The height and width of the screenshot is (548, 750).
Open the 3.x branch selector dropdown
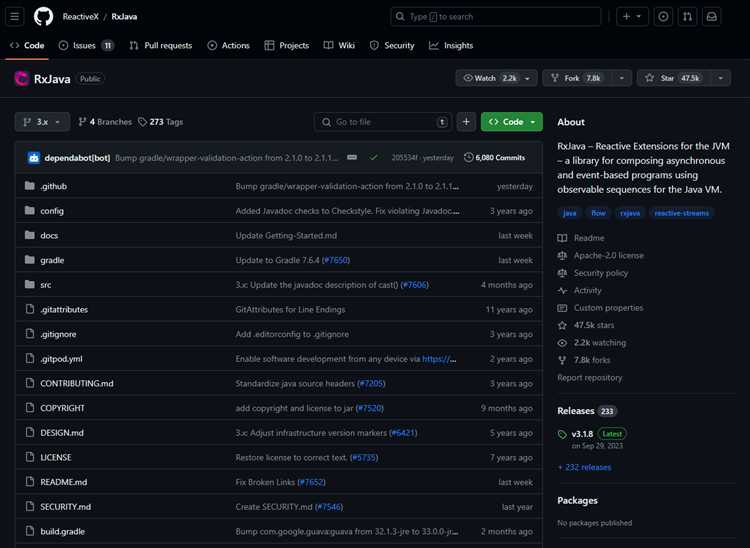(x=42, y=122)
